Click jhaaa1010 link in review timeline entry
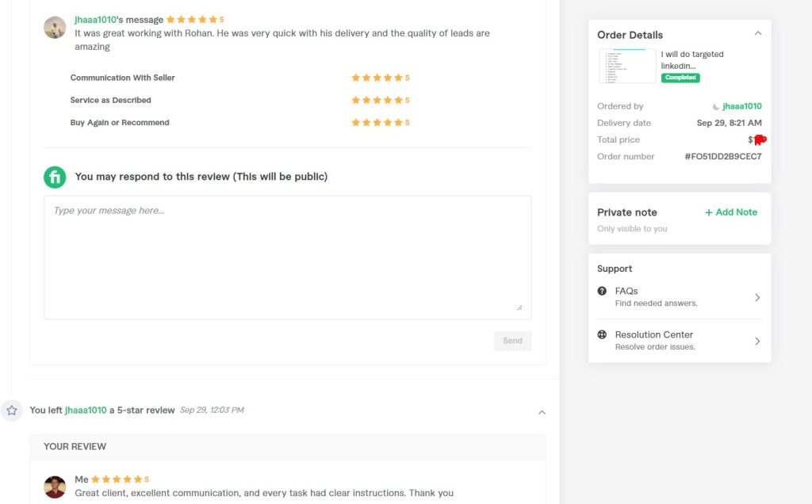The width and height of the screenshot is (812, 504). tap(86, 410)
